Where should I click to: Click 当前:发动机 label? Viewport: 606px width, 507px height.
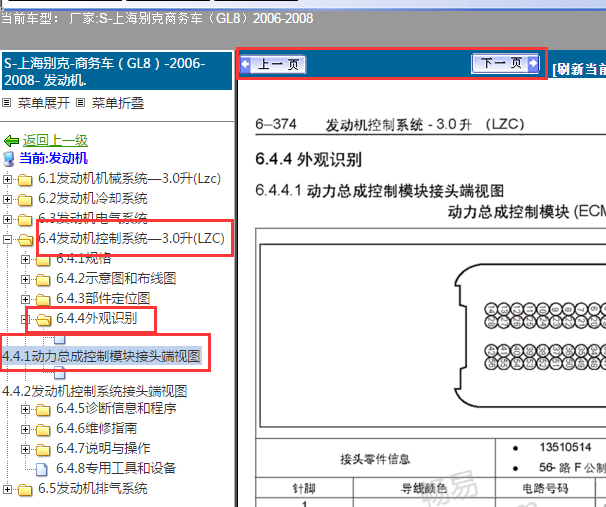coord(53,158)
